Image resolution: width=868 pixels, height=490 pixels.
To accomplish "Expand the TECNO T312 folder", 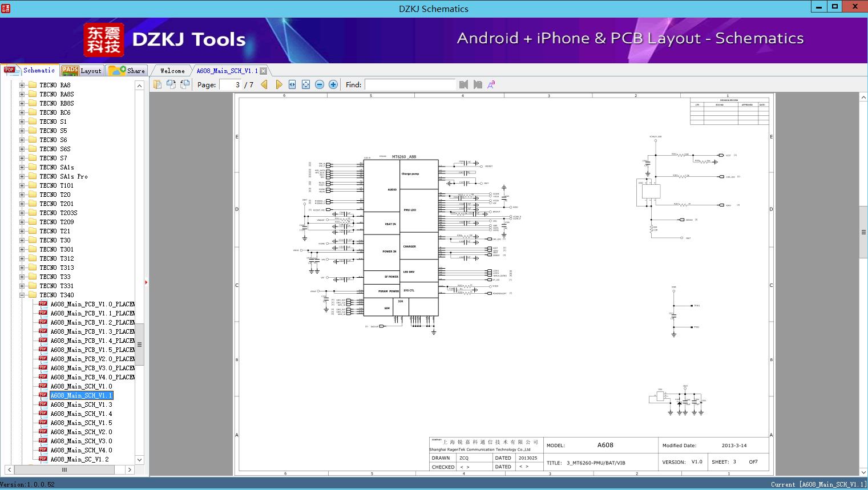I will click(x=22, y=258).
